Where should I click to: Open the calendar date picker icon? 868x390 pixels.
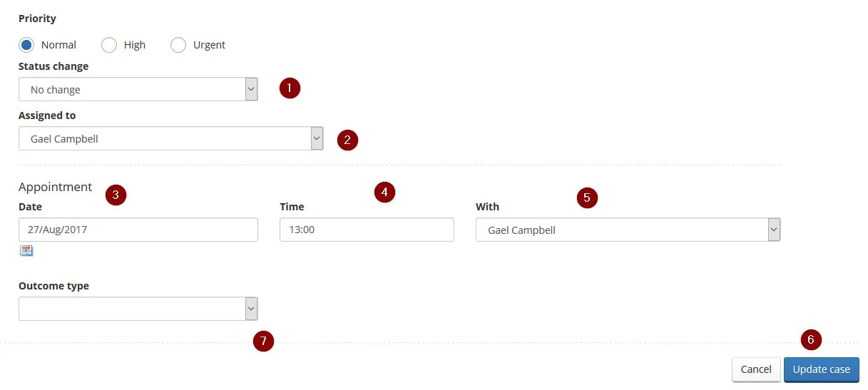coord(26,250)
